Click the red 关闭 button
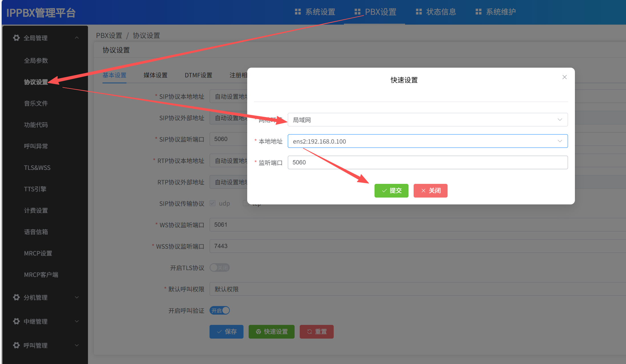The width and height of the screenshot is (626, 364). [430, 190]
